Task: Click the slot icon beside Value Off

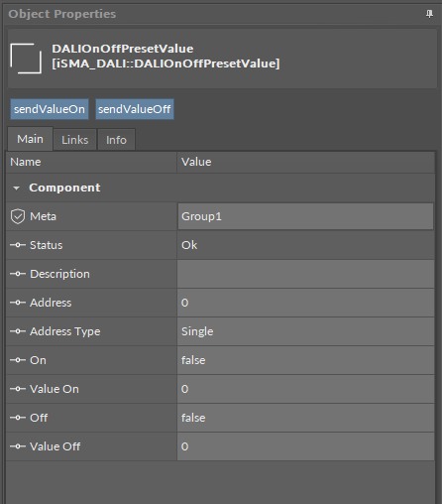Action: point(18,446)
